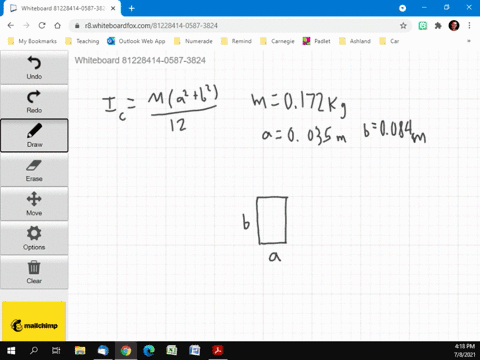Viewport: 480px width, 360px height.
Task: Expand the hidden bookmarks overflow chevron
Action: (x=469, y=41)
